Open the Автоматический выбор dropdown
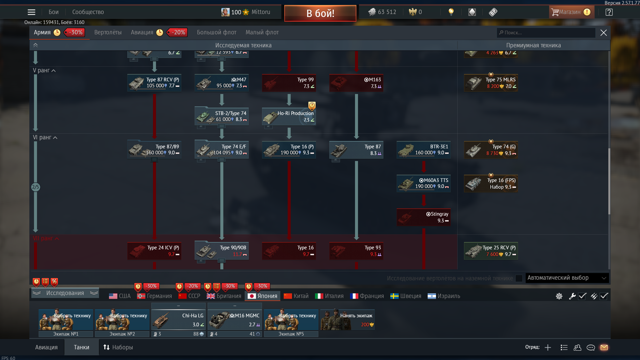The width and height of the screenshot is (640, 360). click(x=567, y=278)
